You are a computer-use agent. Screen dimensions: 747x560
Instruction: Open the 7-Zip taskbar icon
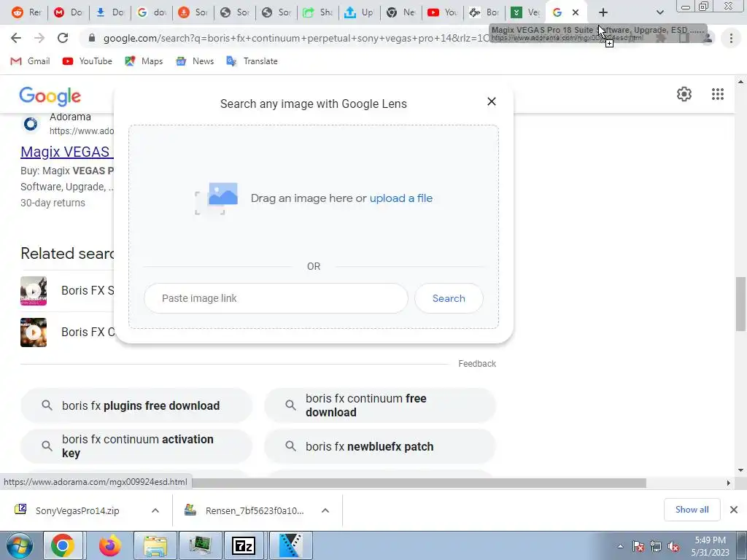point(244,545)
